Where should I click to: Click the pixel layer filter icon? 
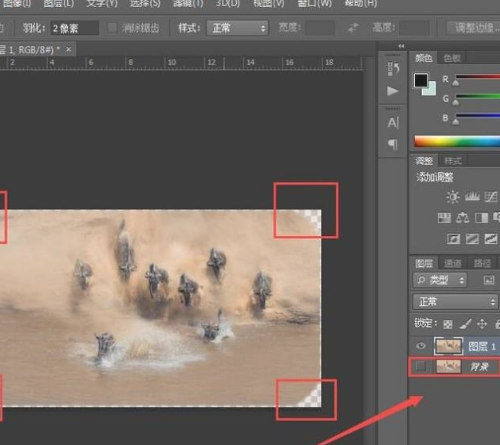pyautogui.click(x=489, y=280)
